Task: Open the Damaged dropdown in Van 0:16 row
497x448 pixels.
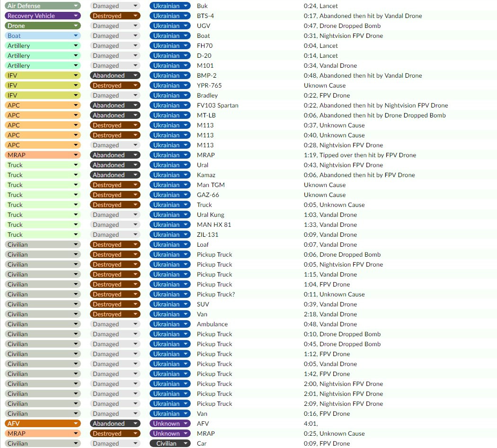Action: [x=115, y=413]
